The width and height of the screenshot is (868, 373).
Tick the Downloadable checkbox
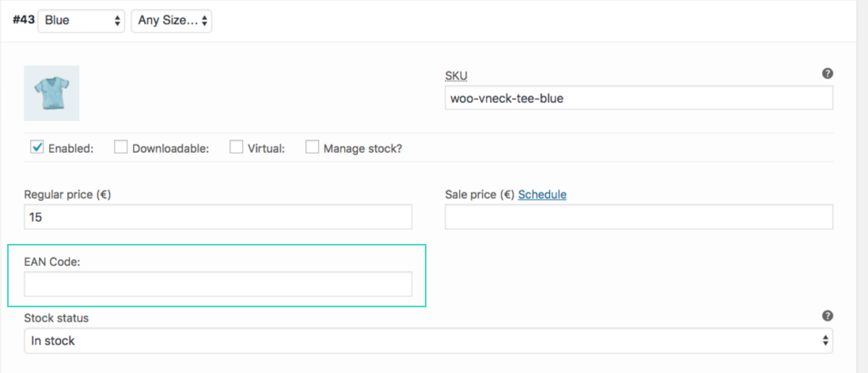[x=120, y=147]
